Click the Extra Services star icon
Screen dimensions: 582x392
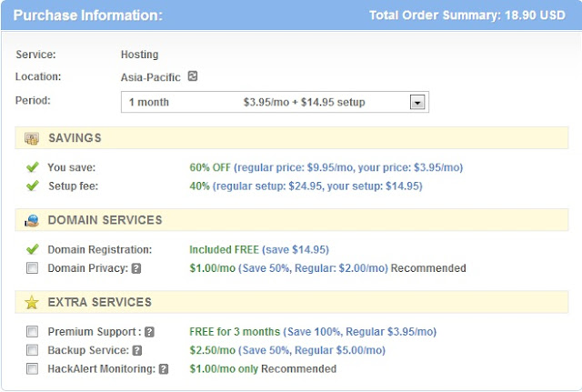point(32,302)
